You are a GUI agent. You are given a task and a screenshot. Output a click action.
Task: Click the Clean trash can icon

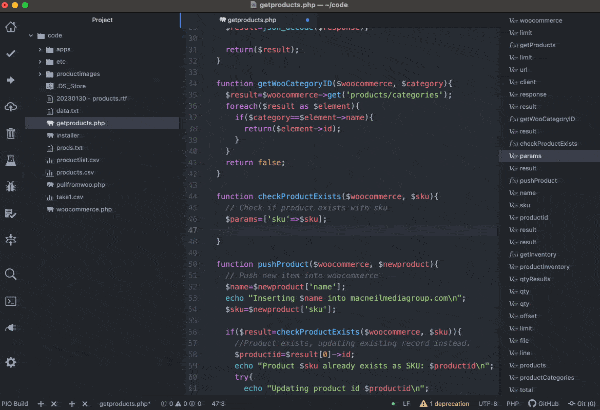coord(11,133)
